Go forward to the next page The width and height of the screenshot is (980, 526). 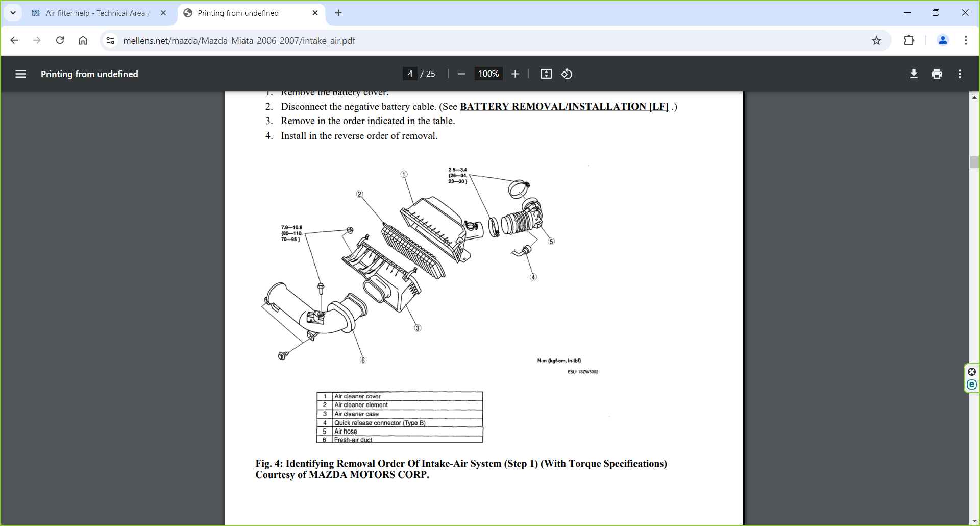click(37, 40)
